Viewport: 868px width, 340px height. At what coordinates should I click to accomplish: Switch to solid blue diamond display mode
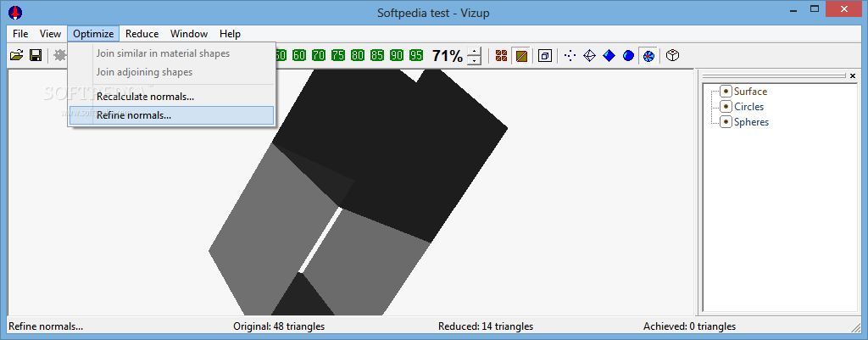point(609,55)
